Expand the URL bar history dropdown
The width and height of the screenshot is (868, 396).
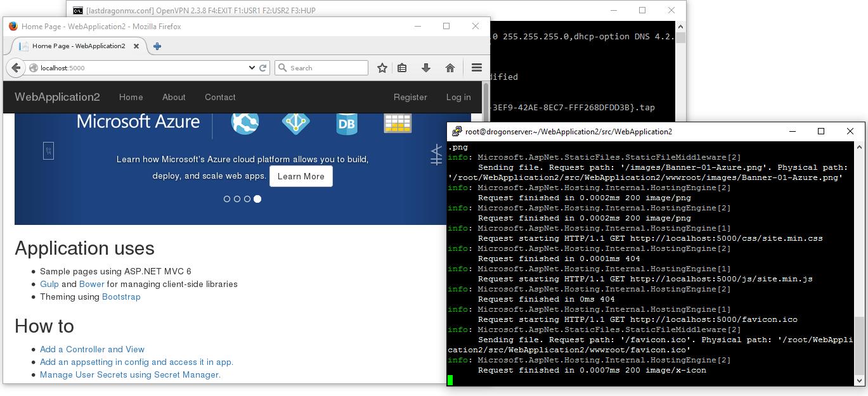point(252,68)
